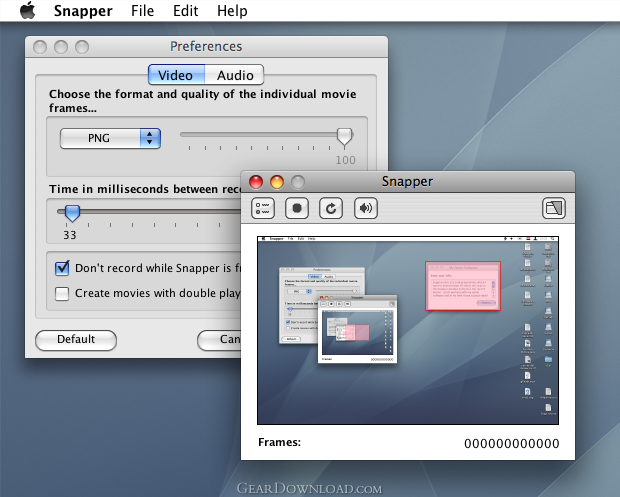Close the Snapper window with red button

point(256,182)
